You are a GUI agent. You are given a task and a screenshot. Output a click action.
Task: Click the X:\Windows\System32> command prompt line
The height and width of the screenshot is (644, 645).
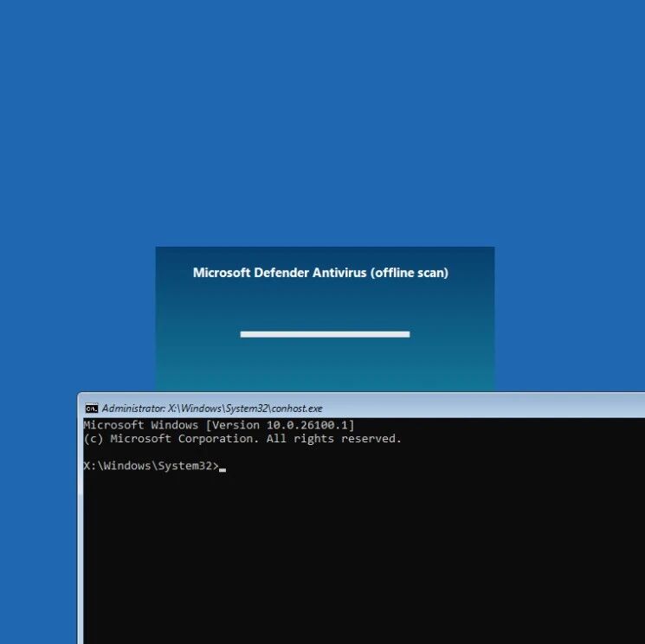(x=155, y=466)
